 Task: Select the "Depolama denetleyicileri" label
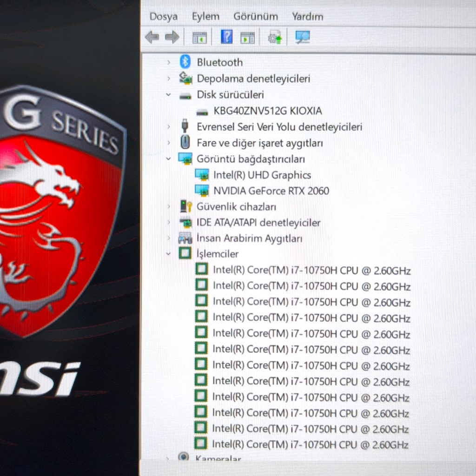click(x=253, y=79)
